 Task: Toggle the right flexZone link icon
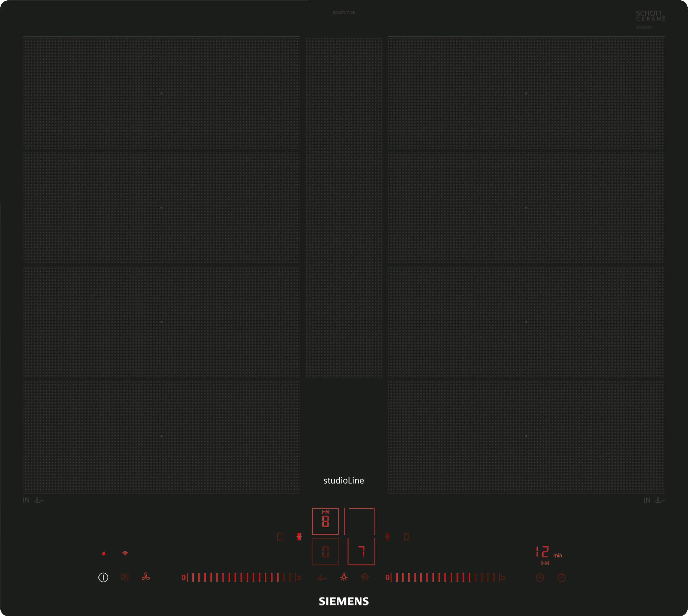pyautogui.click(x=388, y=537)
